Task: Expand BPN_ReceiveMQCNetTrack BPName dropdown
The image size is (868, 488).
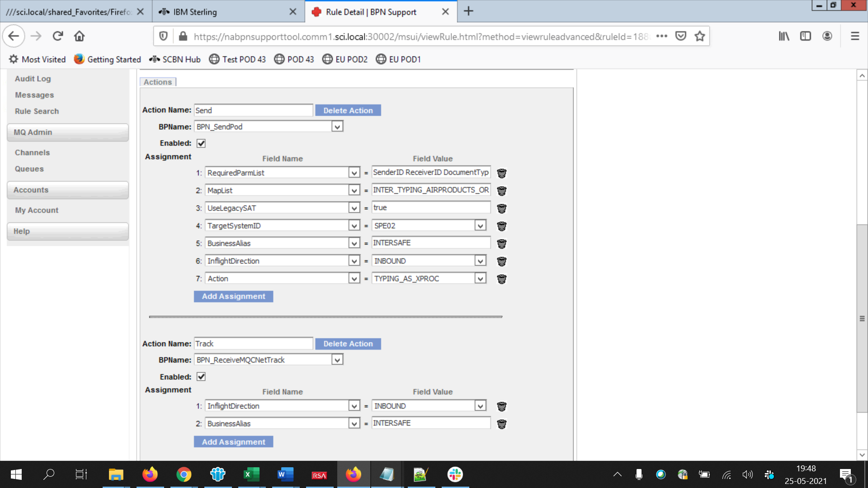Action: pyautogui.click(x=337, y=360)
